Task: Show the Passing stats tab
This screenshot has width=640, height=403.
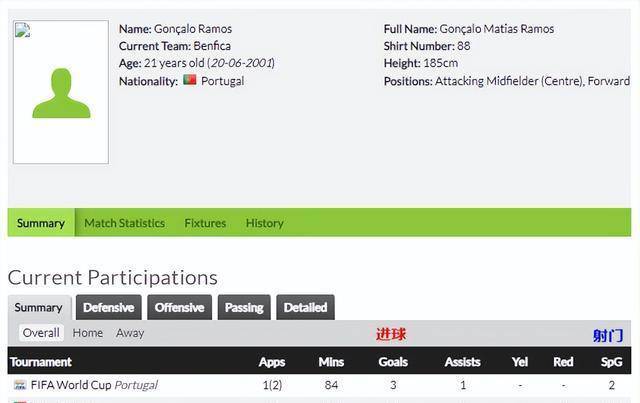Action: coord(244,307)
